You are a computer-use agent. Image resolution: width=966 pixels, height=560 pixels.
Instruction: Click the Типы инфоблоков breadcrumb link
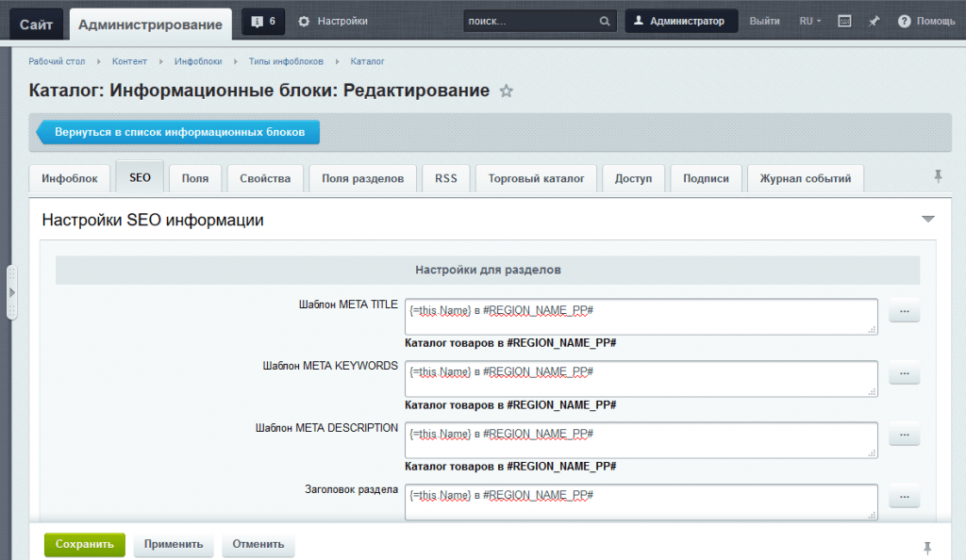[x=286, y=61]
